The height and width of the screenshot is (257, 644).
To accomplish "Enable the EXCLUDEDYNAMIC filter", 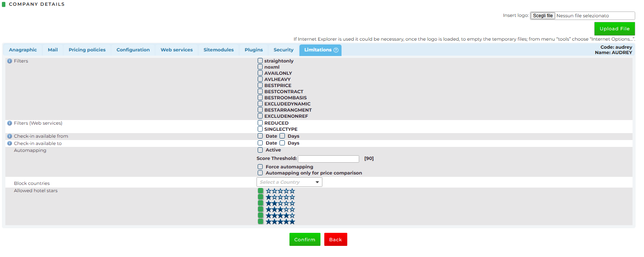I will (x=260, y=104).
